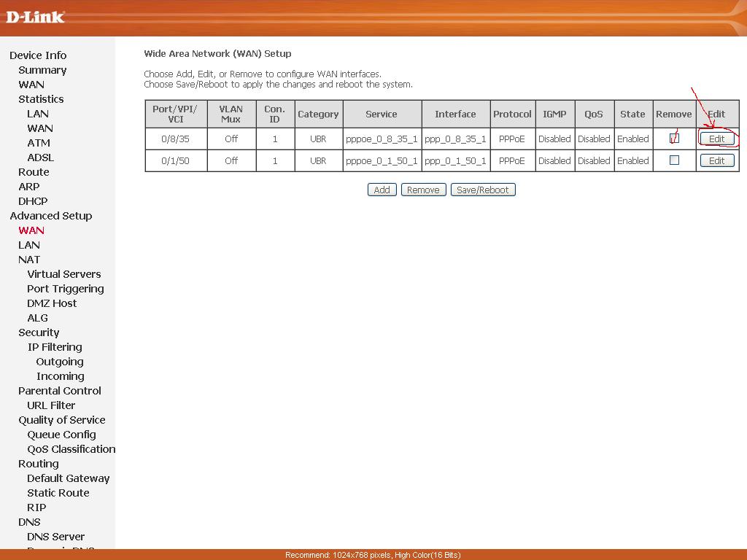Click the D-Link logo
This screenshot has width=747, height=560.
tap(35, 17)
